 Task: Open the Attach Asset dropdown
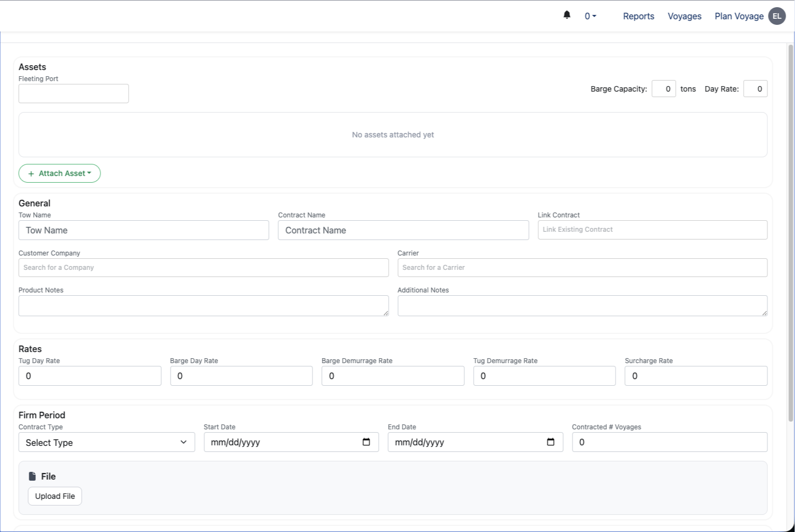pos(60,173)
